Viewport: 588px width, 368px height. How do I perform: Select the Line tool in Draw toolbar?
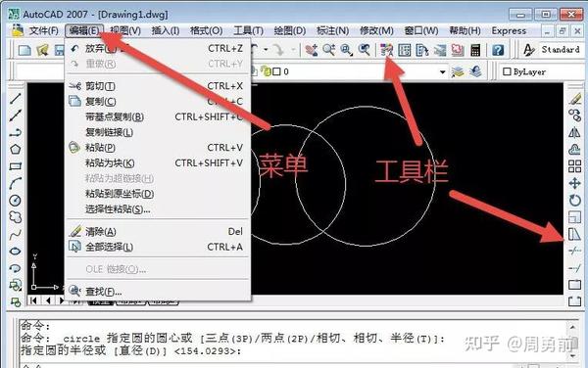(x=15, y=99)
